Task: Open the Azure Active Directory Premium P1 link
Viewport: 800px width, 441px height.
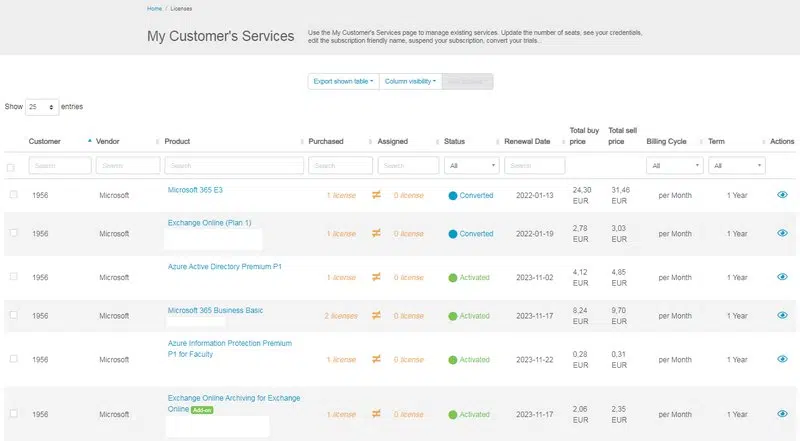Action: tap(224, 266)
